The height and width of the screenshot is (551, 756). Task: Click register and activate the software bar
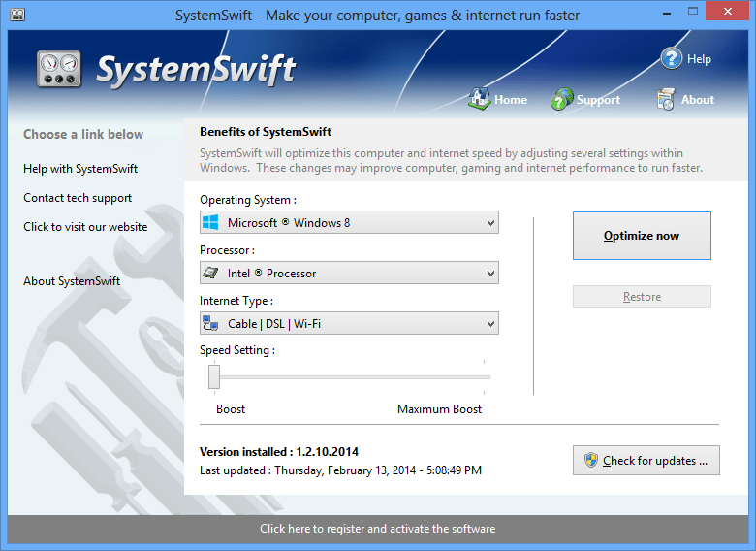point(378,529)
